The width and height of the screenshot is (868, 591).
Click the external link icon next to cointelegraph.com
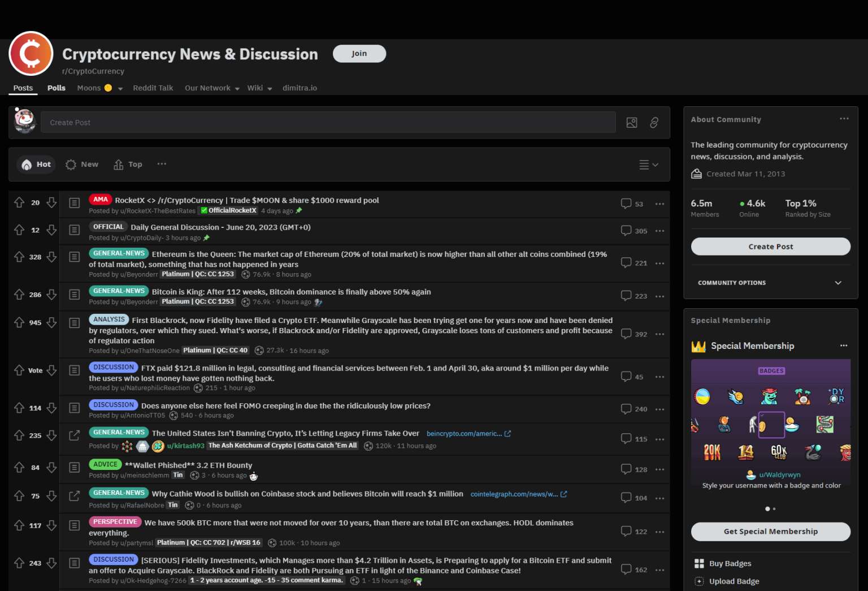563,494
